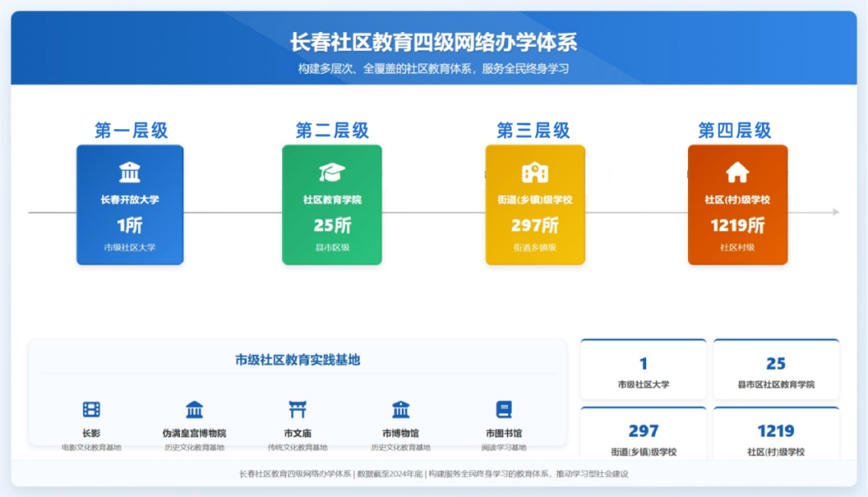Click the bank icon on 长春开放大学 card
This screenshot has width=868, height=497.
click(x=129, y=172)
